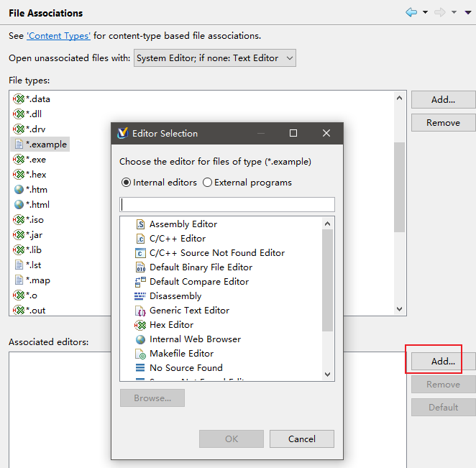This screenshot has height=468, width=476.
Task: Select the No Source Found icon
Action: click(x=140, y=368)
